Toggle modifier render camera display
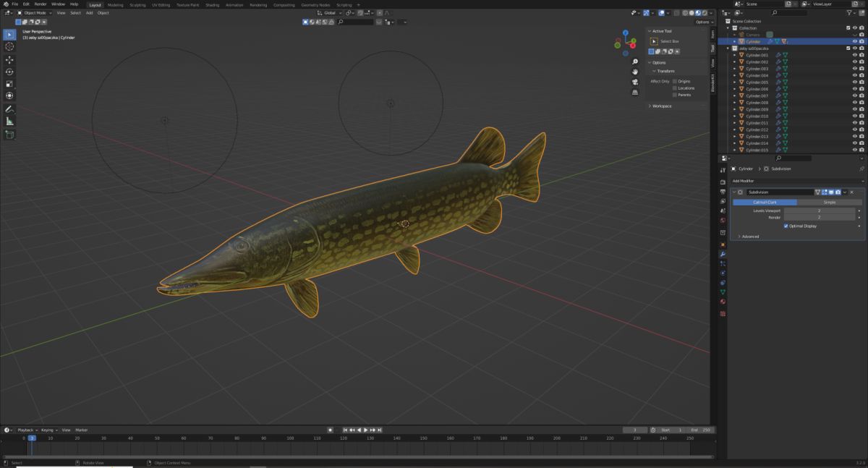 pos(838,192)
